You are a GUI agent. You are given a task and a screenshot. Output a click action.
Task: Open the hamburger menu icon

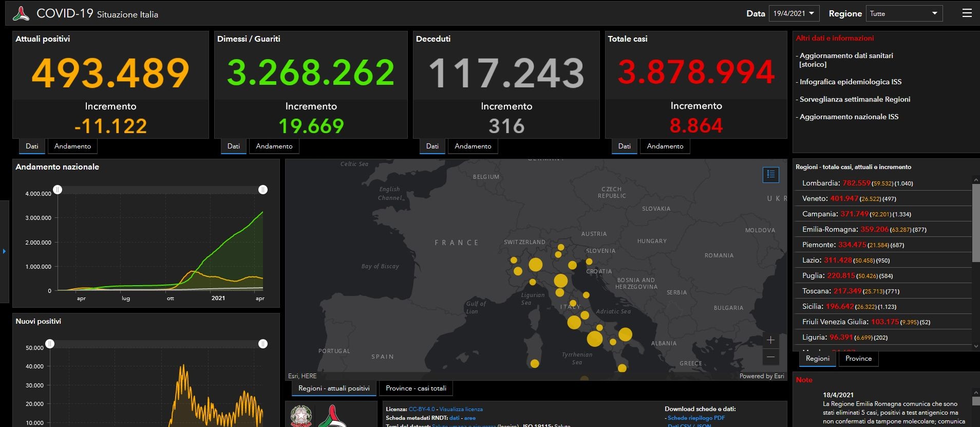(x=967, y=13)
